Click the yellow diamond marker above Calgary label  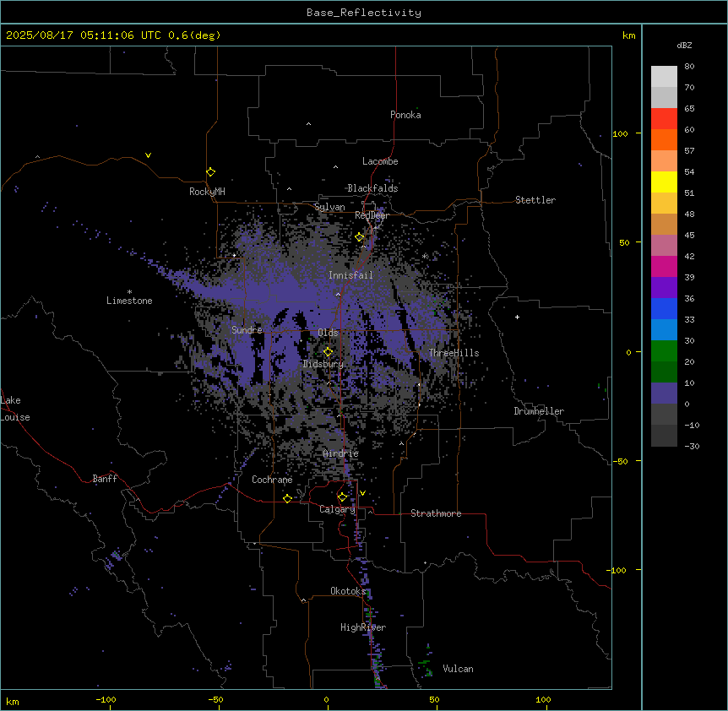[x=342, y=497]
